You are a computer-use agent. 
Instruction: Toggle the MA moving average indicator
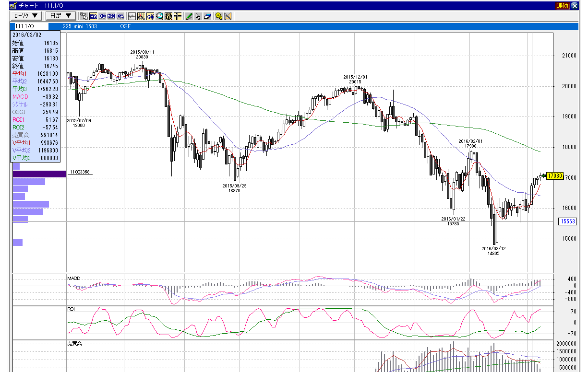pos(93,16)
